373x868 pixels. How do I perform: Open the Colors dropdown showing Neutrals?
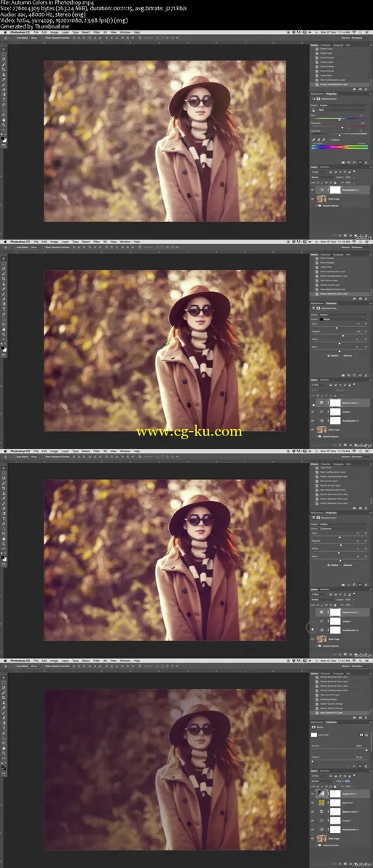(x=344, y=529)
